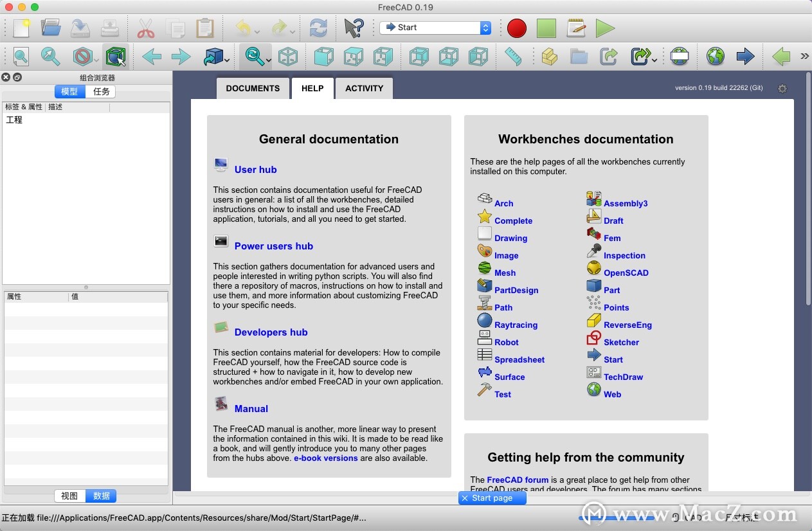Expand the undo history arrow
Viewport: 812px width, 531px height.
tap(257, 32)
